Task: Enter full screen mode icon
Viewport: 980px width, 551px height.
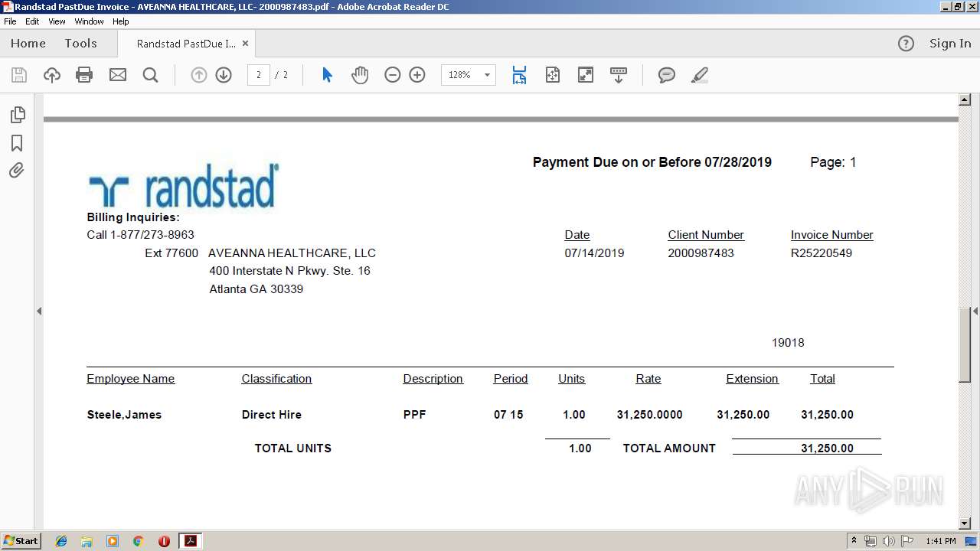Action: pos(586,75)
